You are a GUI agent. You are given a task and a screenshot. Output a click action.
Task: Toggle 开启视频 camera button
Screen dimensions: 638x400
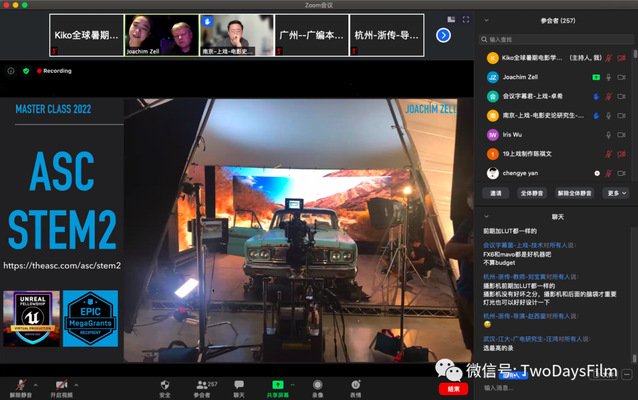pos(62,385)
